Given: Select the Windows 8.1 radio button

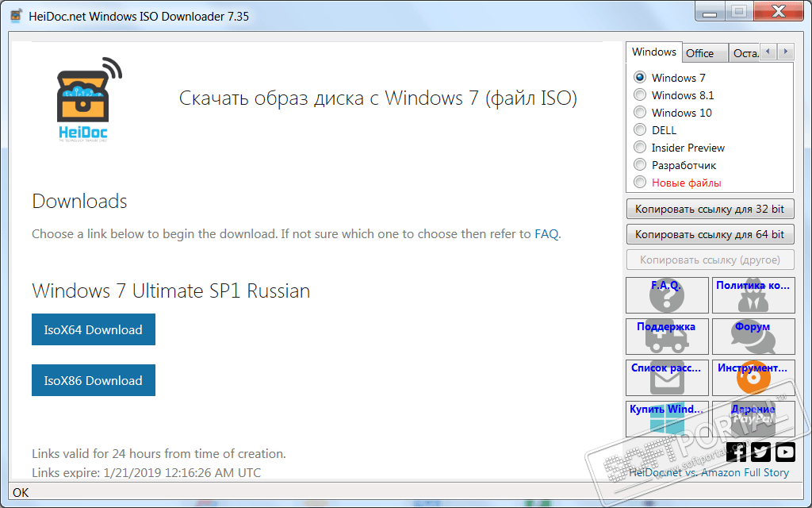Looking at the screenshot, I should point(640,95).
